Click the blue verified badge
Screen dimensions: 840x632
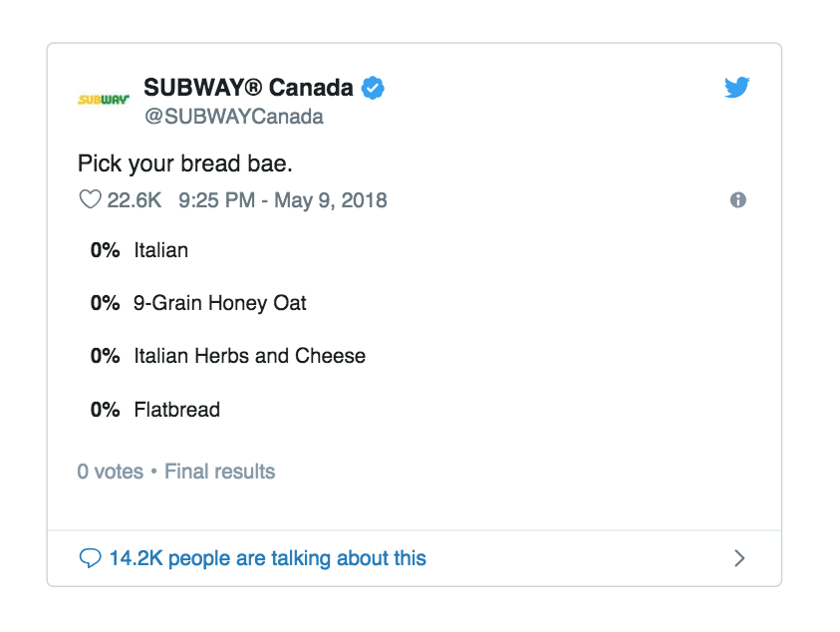point(373,88)
